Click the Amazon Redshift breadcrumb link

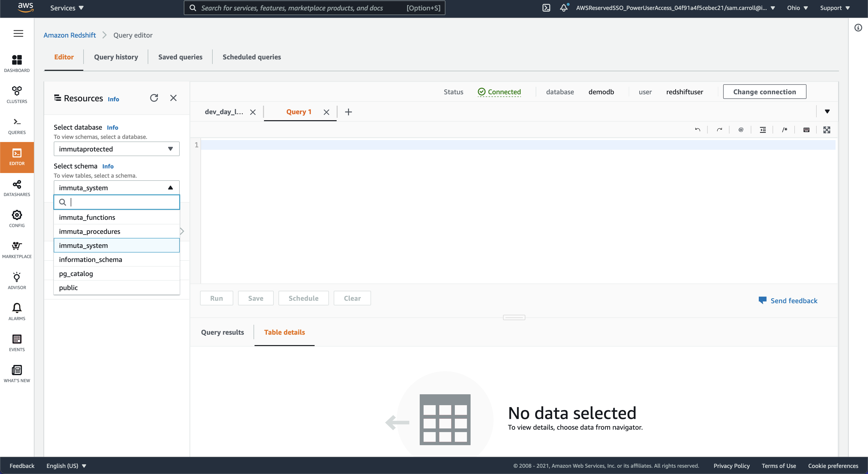[x=70, y=35]
